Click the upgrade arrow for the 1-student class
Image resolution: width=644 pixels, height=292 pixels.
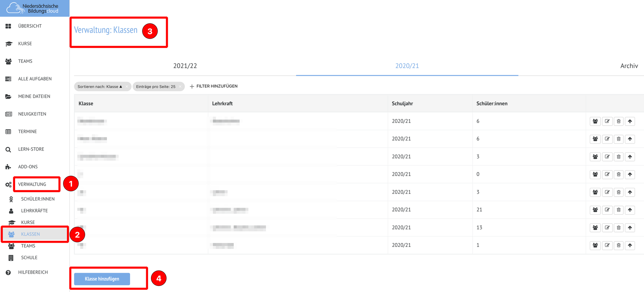tap(630, 245)
